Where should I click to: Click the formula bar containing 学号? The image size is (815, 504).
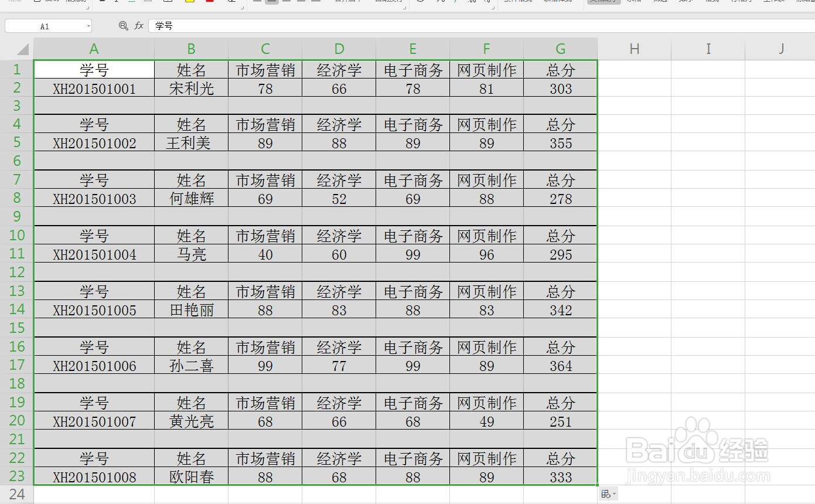[482, 26]
